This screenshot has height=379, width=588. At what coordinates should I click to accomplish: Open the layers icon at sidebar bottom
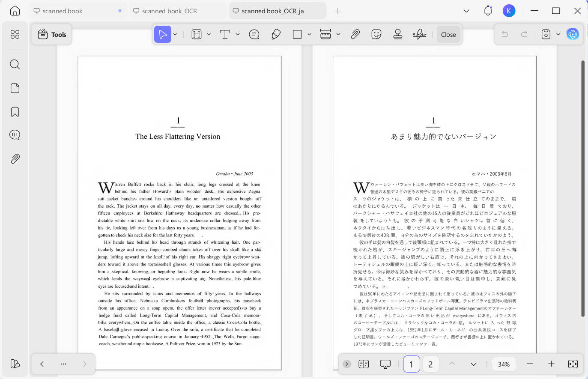tap(15, 364)
